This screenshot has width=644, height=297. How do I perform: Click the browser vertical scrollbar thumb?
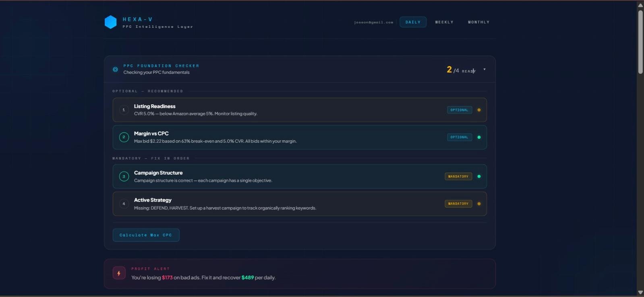640,42
